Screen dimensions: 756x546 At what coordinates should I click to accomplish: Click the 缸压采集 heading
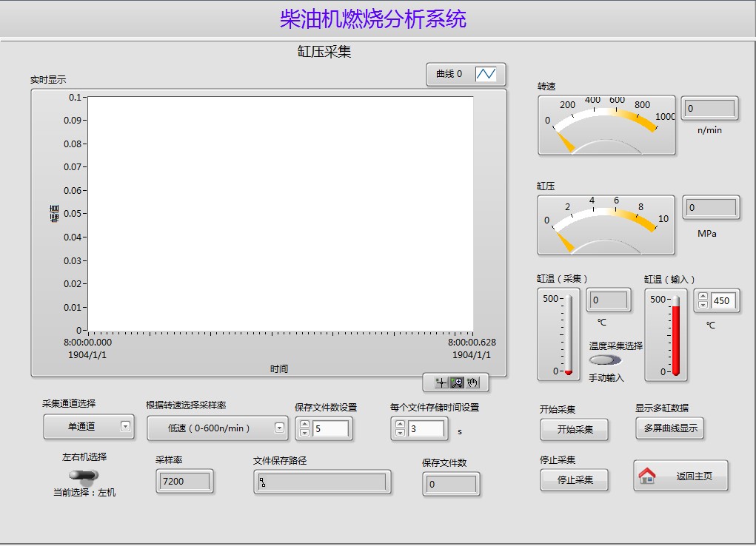point(324,51)
